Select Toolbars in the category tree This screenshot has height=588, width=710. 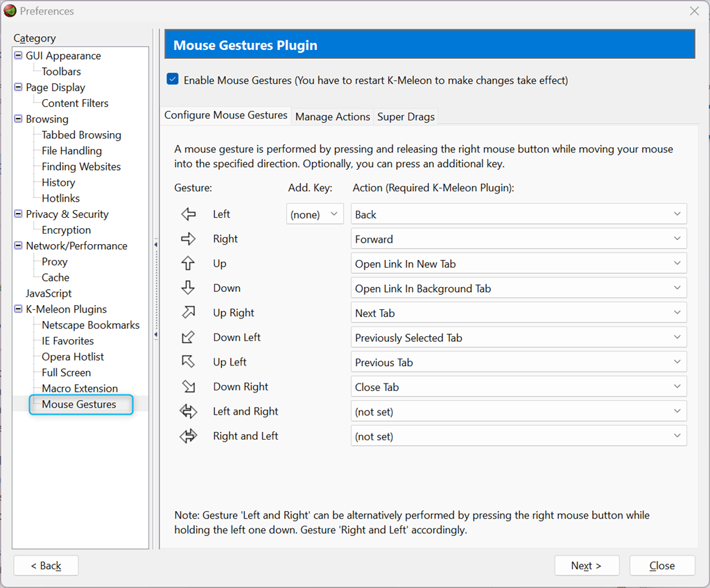(x=61, y=71)
